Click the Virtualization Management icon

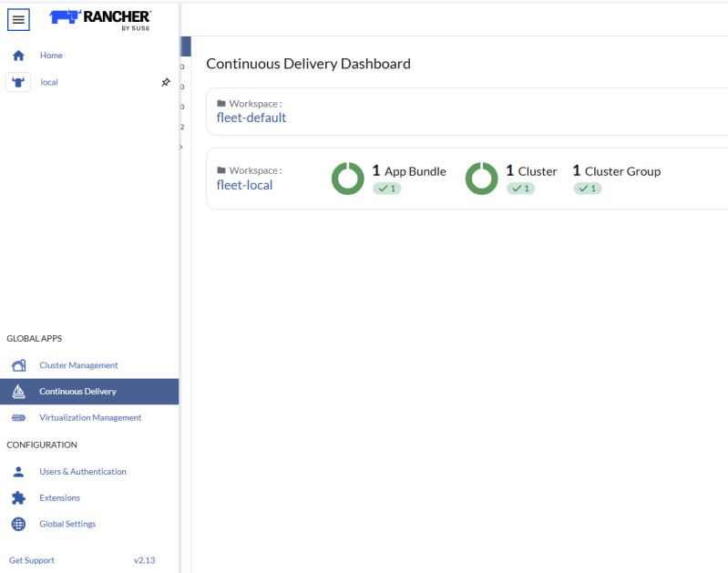[x=18, y=418]
